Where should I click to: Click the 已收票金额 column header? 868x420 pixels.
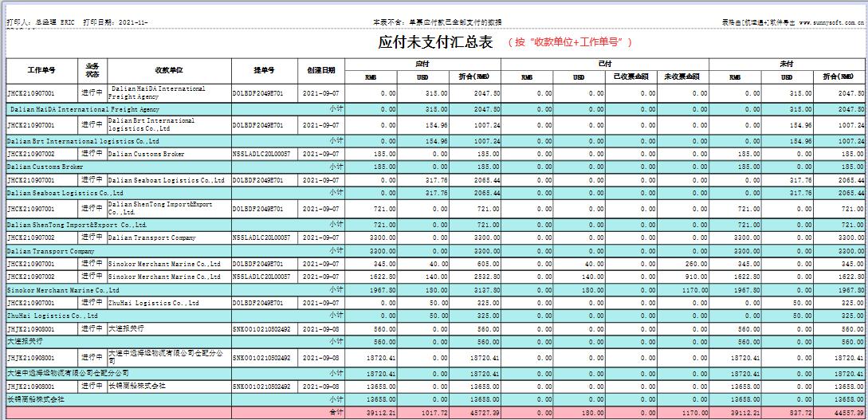click(x=631, y=77)
